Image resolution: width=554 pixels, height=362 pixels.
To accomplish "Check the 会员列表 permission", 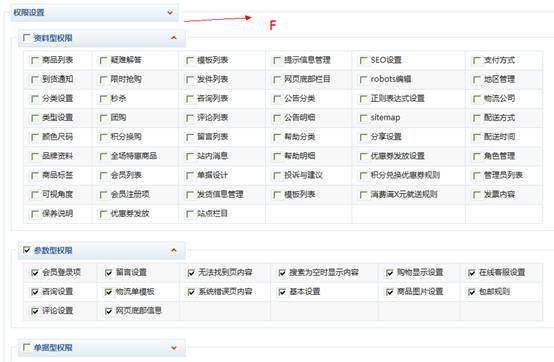I will [x=104, y=176].
